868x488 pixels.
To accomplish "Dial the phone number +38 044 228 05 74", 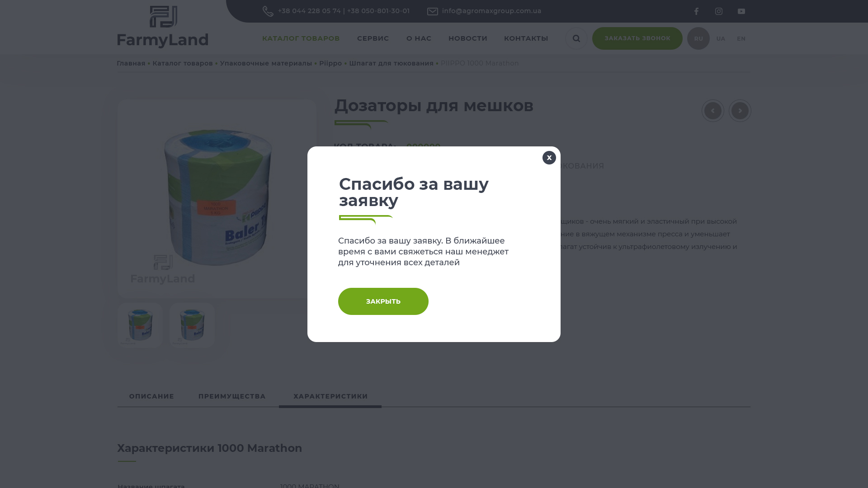I will click(309, 11).
